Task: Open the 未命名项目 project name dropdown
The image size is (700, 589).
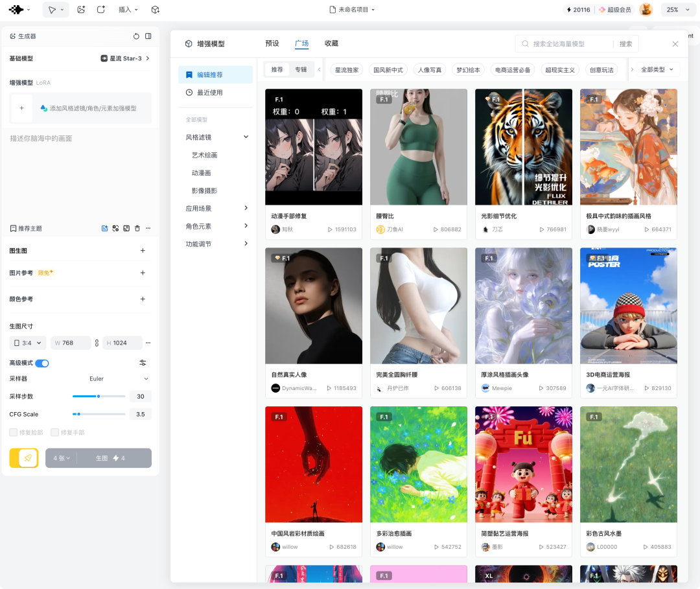Action: pos(352,9)
